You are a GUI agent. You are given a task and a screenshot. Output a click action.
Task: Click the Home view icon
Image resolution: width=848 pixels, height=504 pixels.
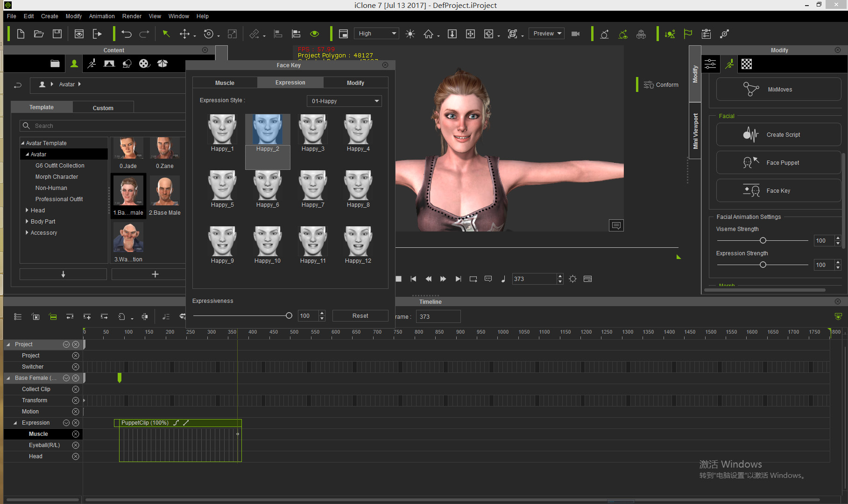tap(428, 34)
